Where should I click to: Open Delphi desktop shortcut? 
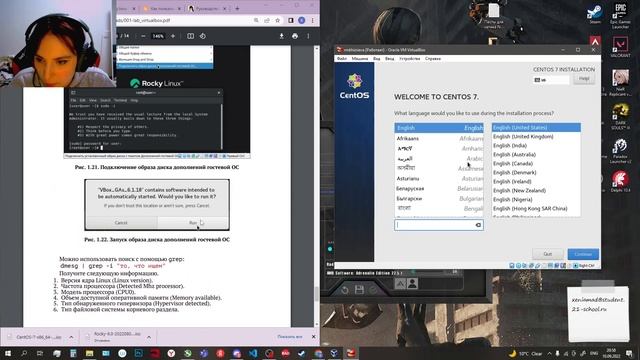tap(620, 182)
